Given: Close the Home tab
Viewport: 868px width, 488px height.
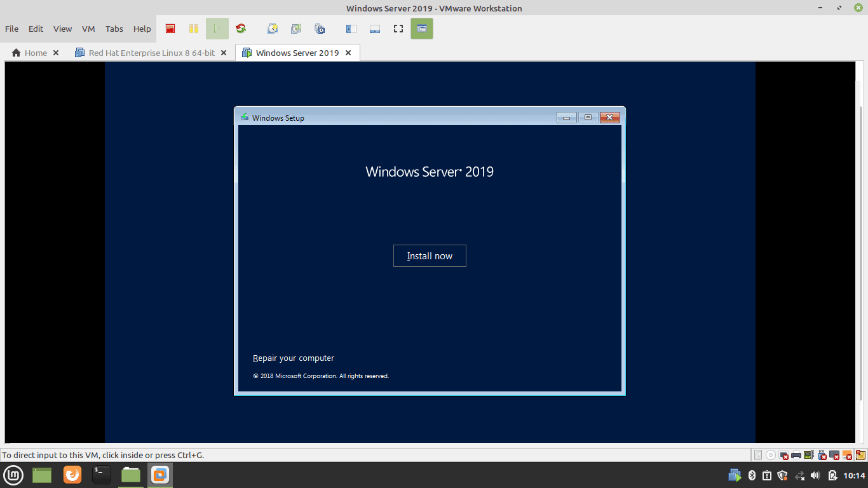Looking at the screenshot, I should [56, 53].
